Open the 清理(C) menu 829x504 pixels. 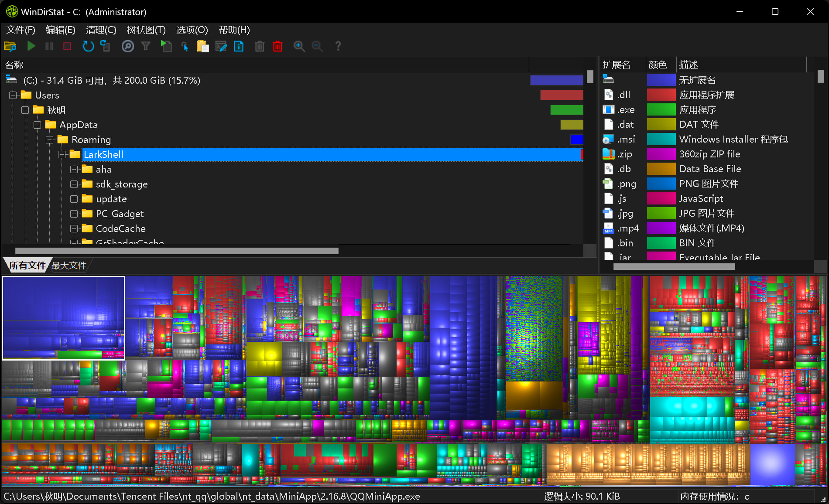tap(101, 30)
